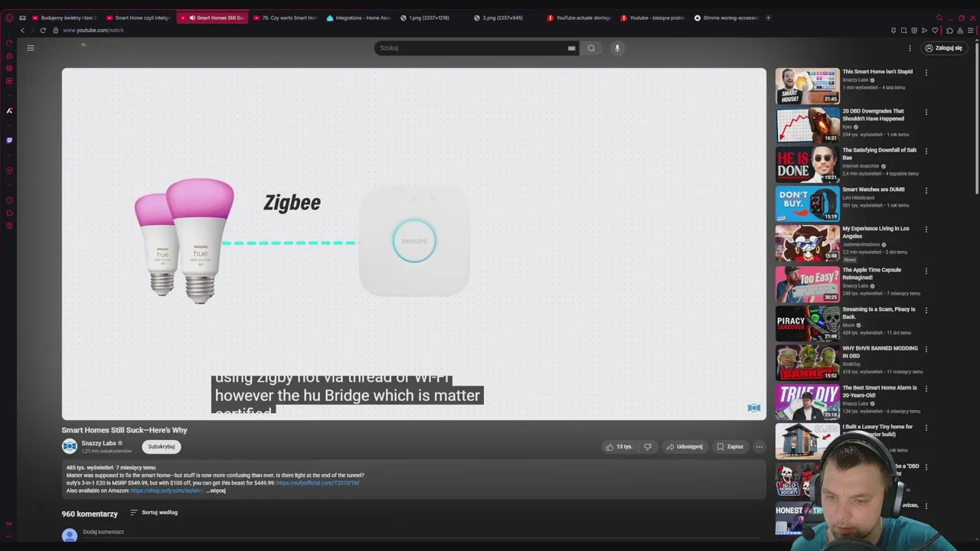
Task: Open a new browser tab with plus
Action: (x=768, y=18)
